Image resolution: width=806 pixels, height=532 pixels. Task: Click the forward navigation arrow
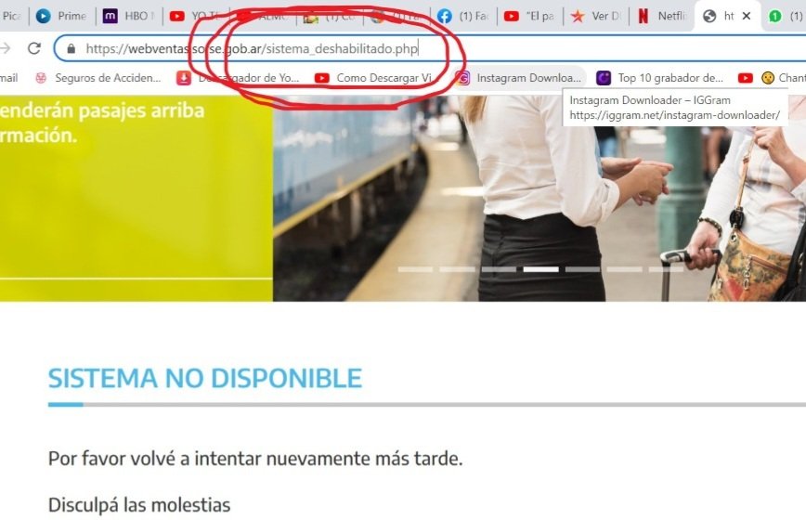pyautogui.click(x=5, y=48)
